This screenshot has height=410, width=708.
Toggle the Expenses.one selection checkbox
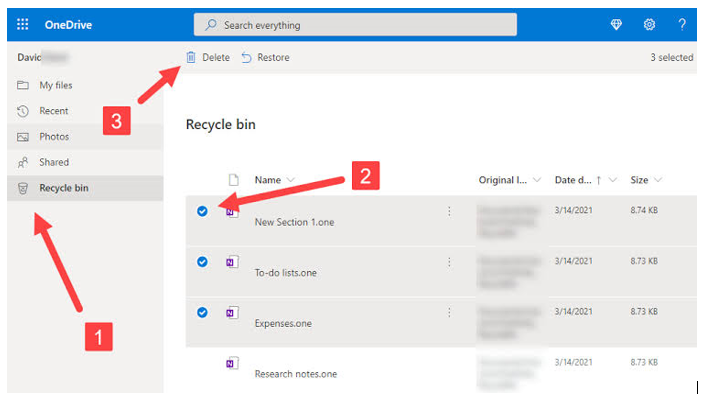pyautogui.click(x=202, y=312)
